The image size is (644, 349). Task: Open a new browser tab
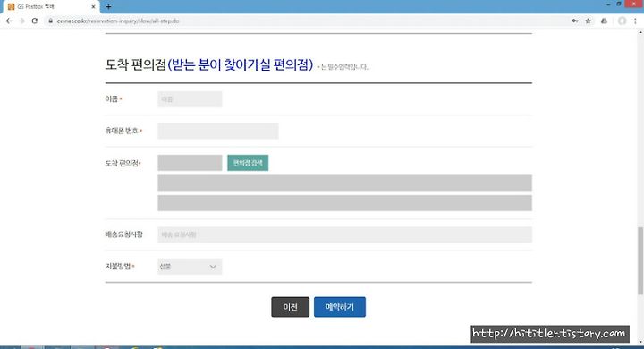coord(108,6)
